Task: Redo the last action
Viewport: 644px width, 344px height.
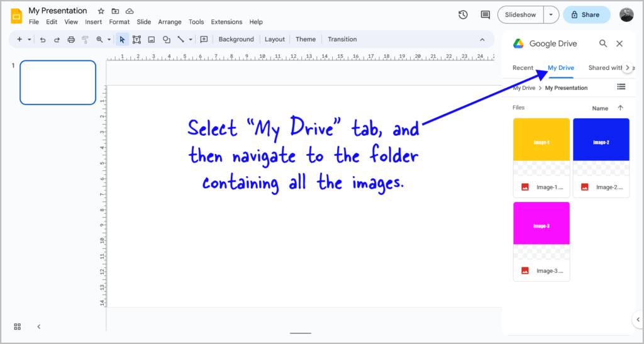Action: [x=57, y=40]
